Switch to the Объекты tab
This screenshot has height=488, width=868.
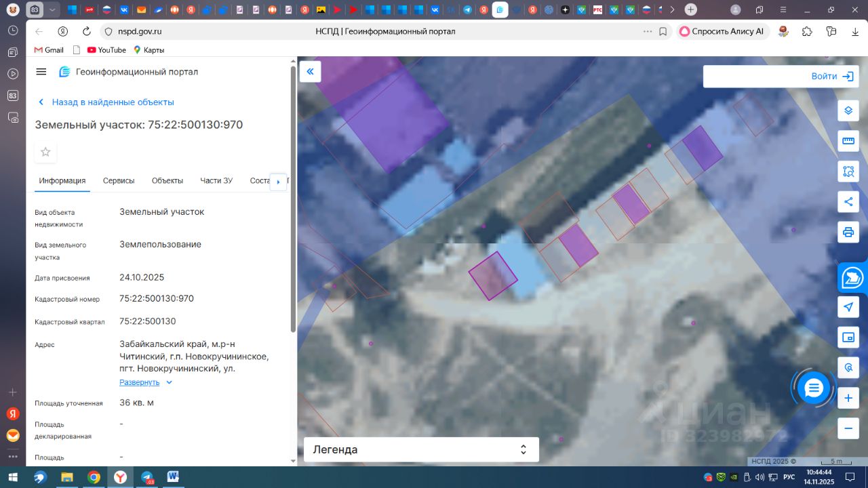[167, 180]
